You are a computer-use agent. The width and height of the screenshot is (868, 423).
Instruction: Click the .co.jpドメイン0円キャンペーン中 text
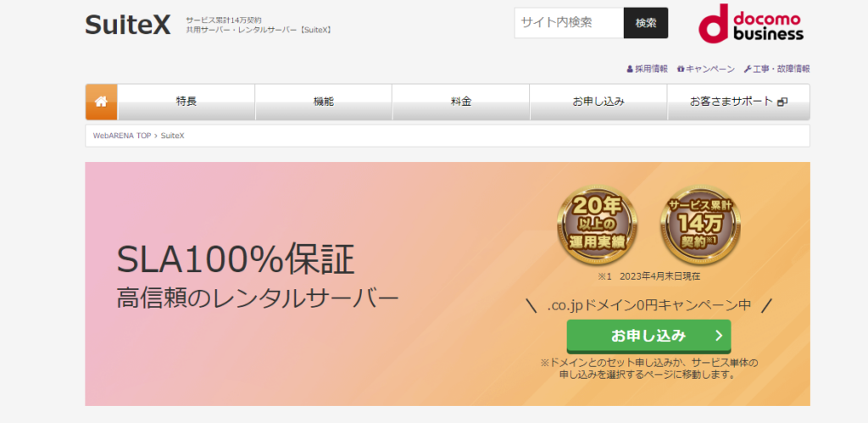pos(649,304)
